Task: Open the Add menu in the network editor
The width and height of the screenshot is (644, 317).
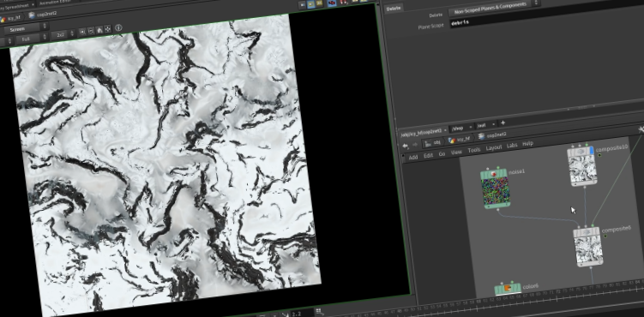Action: (413, 157)
